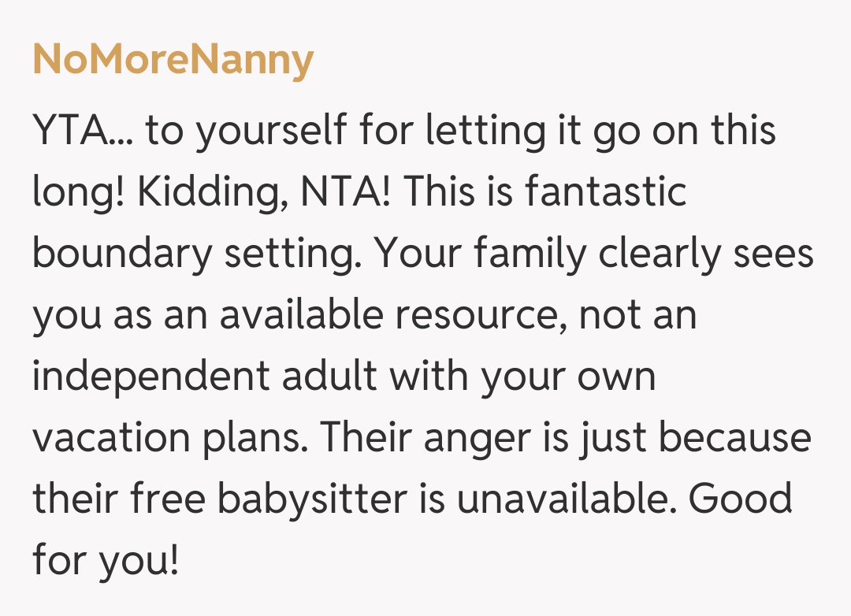Viewport: 851px width, 616px height.
Task: Click the closing words "for you!"
Action: coord(105,560)
